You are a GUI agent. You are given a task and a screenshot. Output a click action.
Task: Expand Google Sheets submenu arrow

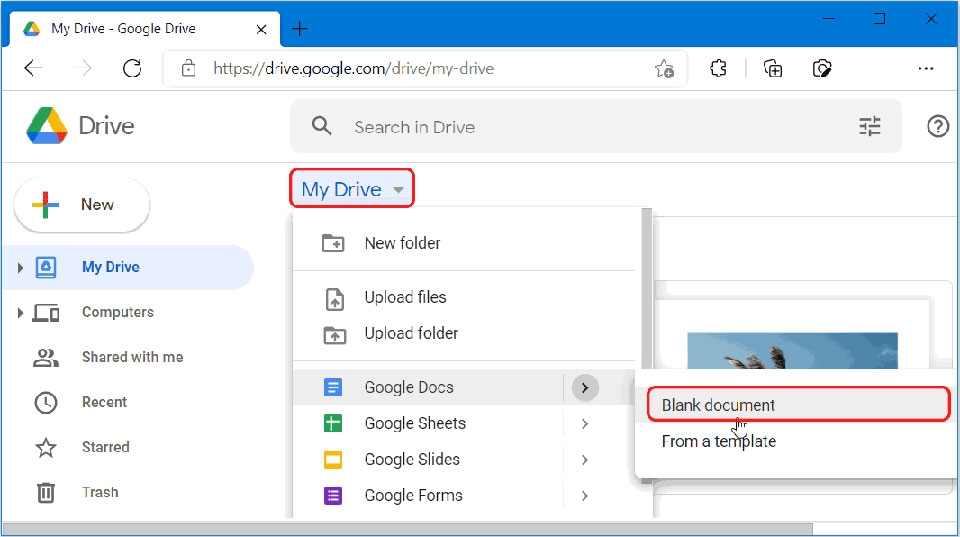585,424
